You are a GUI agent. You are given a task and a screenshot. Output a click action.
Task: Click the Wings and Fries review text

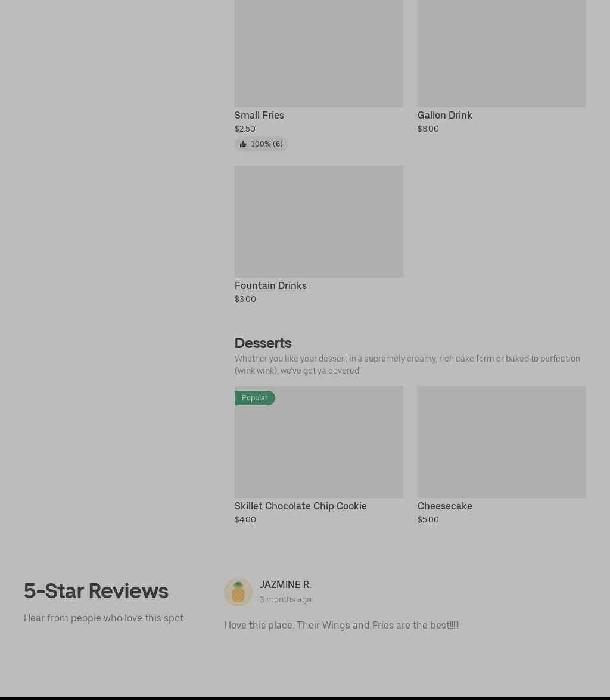pyautogui.click(x=341, y=625)
